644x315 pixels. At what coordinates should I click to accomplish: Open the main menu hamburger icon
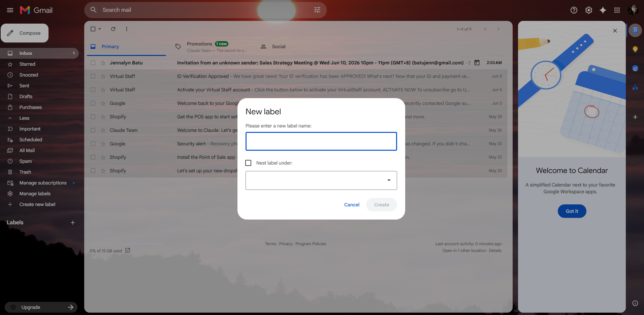pos(10,10)
